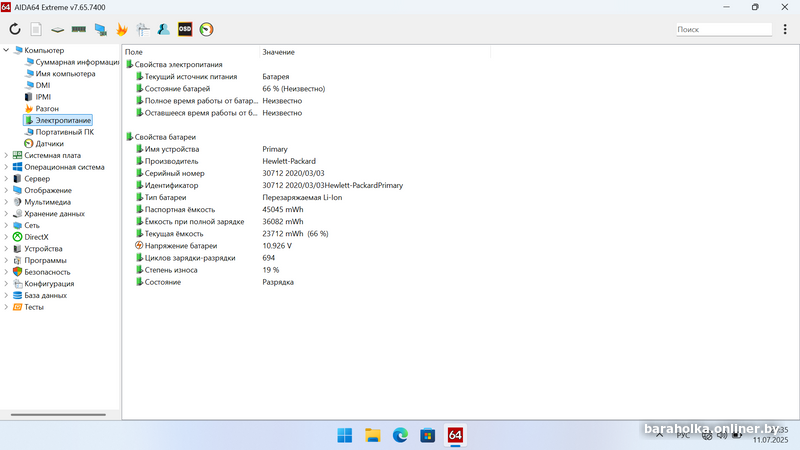
Task: Open the Report page icon
Action: [36, 29]
